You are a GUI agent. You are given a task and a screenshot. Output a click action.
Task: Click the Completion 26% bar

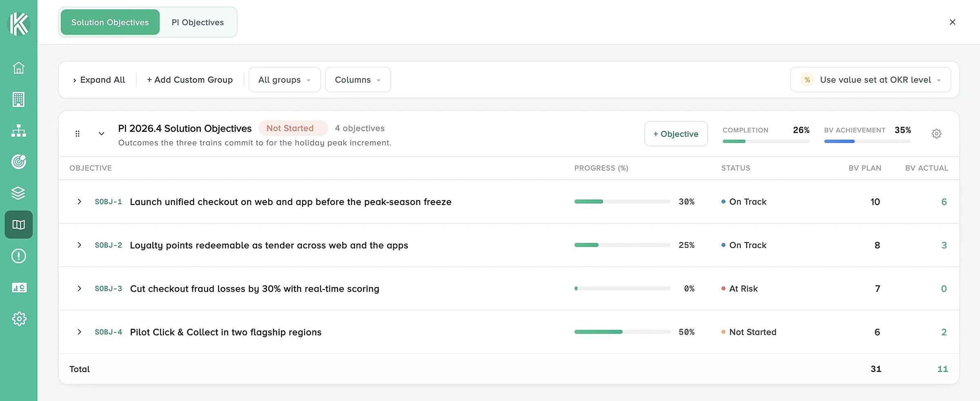tap(766, 141)
